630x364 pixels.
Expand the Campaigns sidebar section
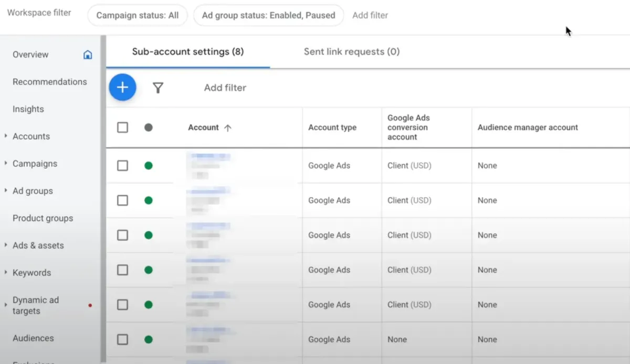[6, 164]
